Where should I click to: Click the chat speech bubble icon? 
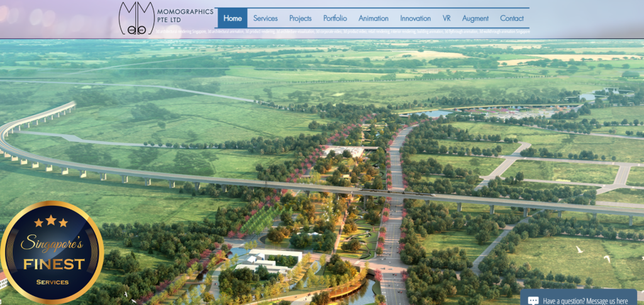[x=533, y=301]
